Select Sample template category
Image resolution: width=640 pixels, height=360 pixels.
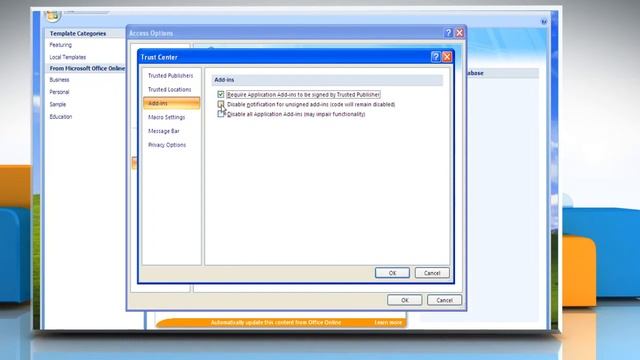[x=58, y=104]
